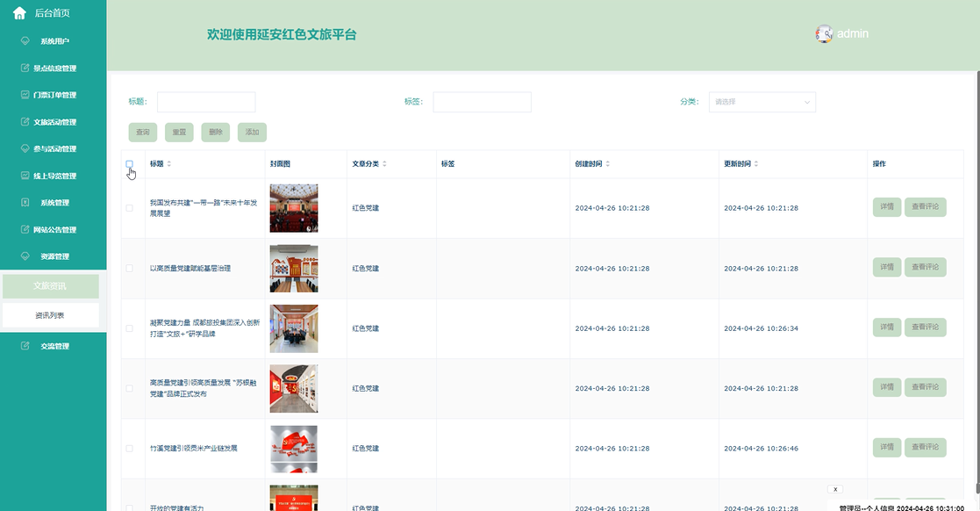Check the row 高质量党建引领高质量发展
This screenshot has height=511, width=980.
click(129, 388)
